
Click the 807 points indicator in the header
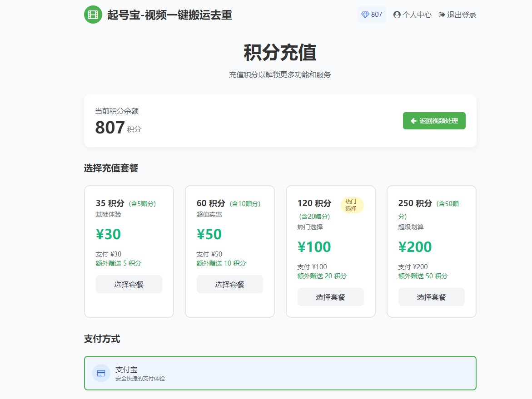click(372, 14)
